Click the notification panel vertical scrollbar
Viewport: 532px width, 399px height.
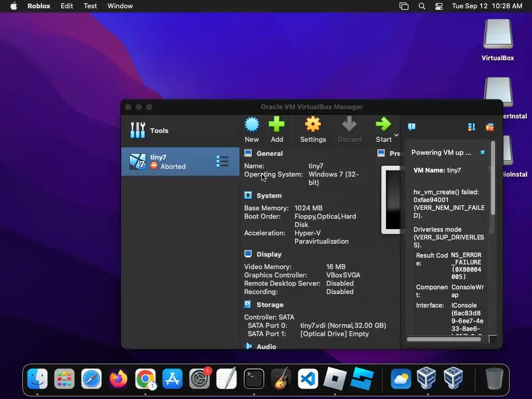493,178
